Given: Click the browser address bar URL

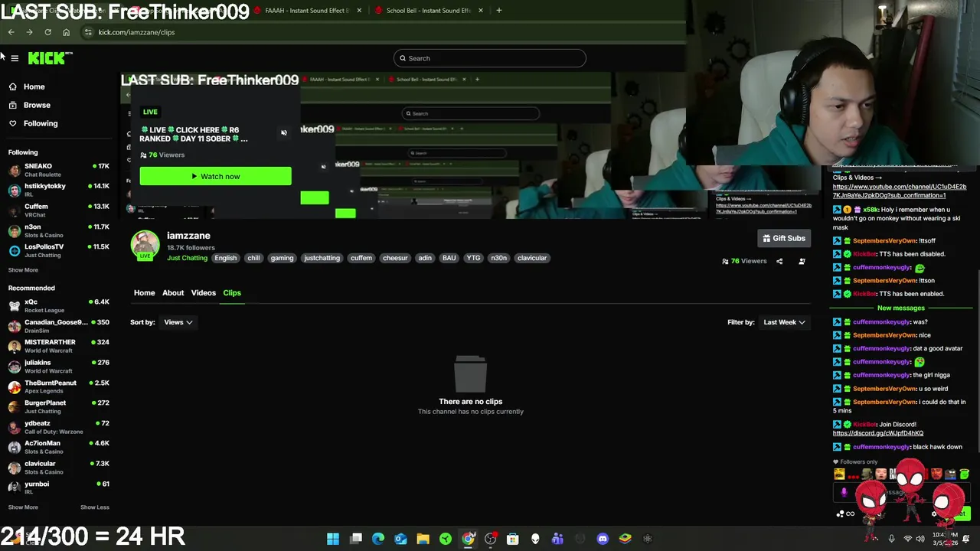Looking at the screenshot, I should pos(136,32).
